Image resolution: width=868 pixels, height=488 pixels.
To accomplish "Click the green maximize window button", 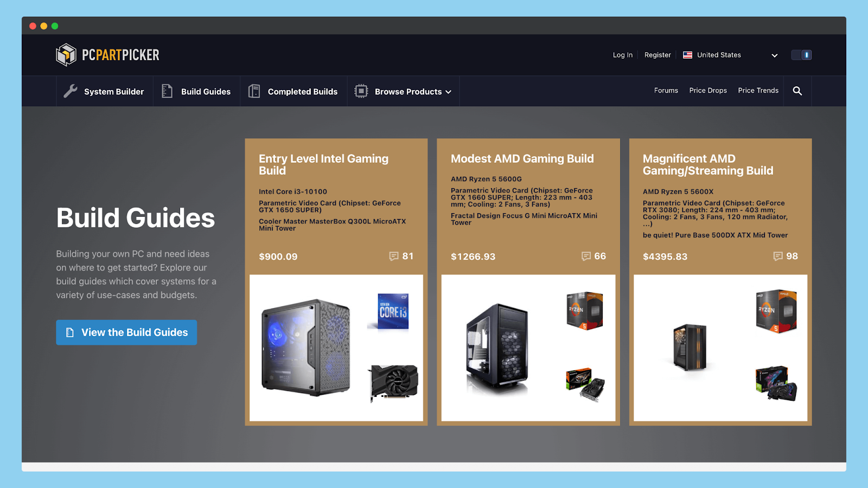I will tap(55, 26).
